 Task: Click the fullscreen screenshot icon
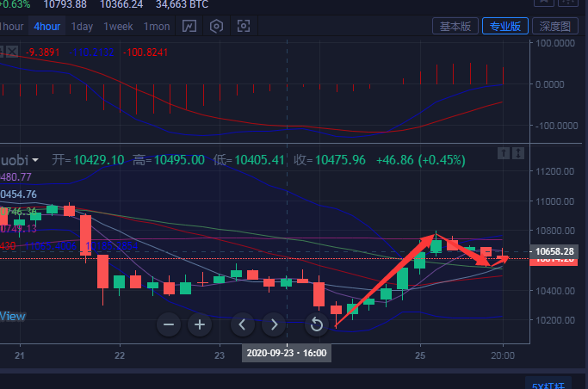pyautogui.click(x=244, y=26)
